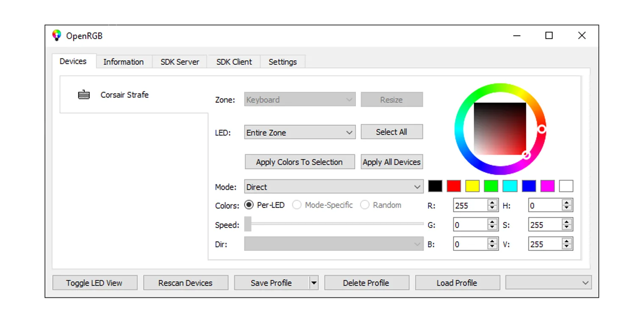Viewport: 644px width, 322px height.
Task: Select the Per-LED colors radio button
Action: click(249, 205)
